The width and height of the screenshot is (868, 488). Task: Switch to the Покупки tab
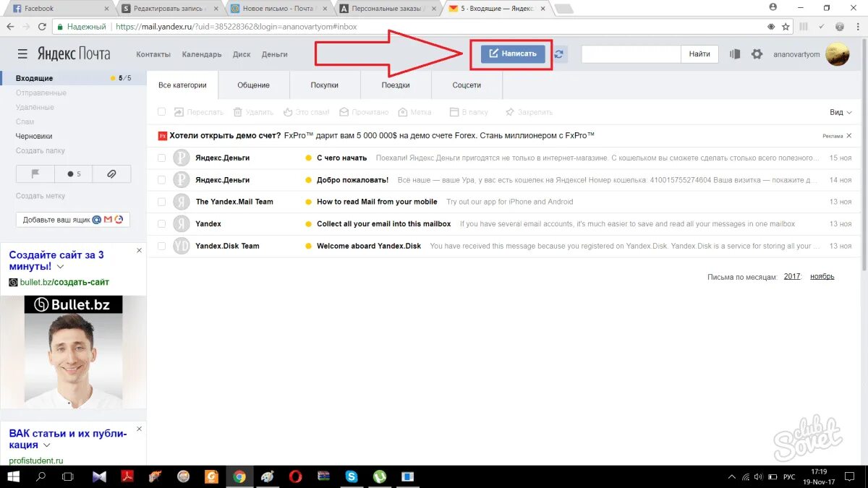click(325, 85)
